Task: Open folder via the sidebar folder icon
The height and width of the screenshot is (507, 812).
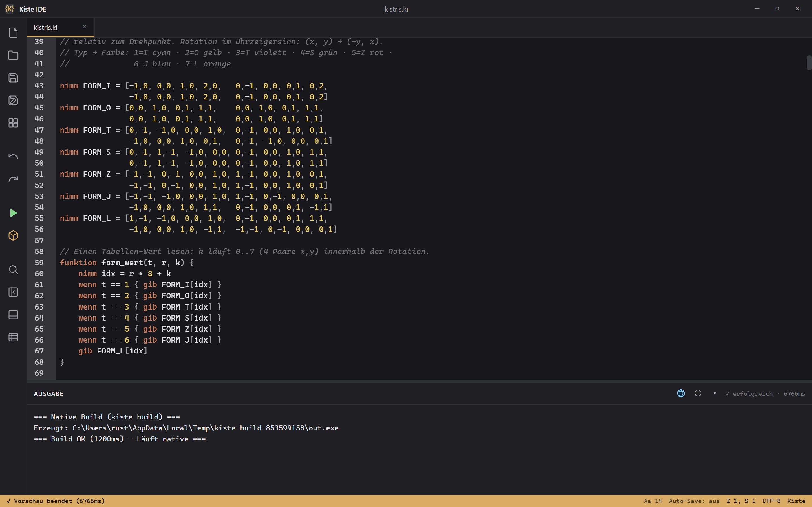Action: tap(13, 55)
